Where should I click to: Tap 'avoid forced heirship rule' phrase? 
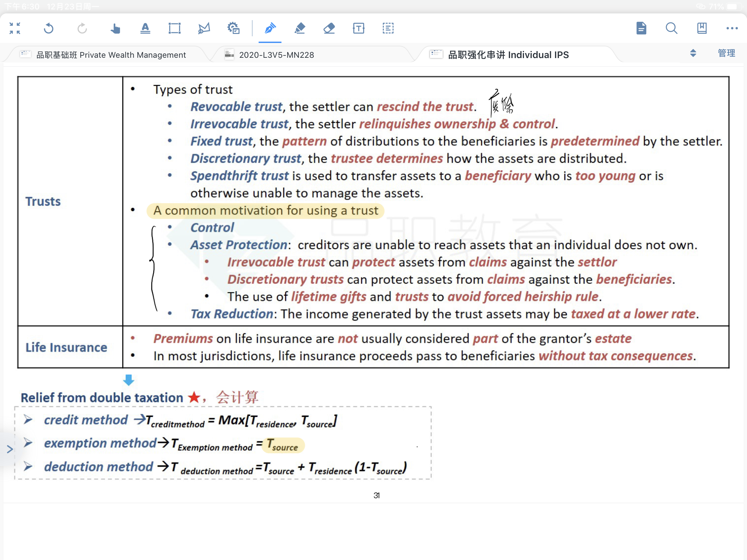point(523,297)
